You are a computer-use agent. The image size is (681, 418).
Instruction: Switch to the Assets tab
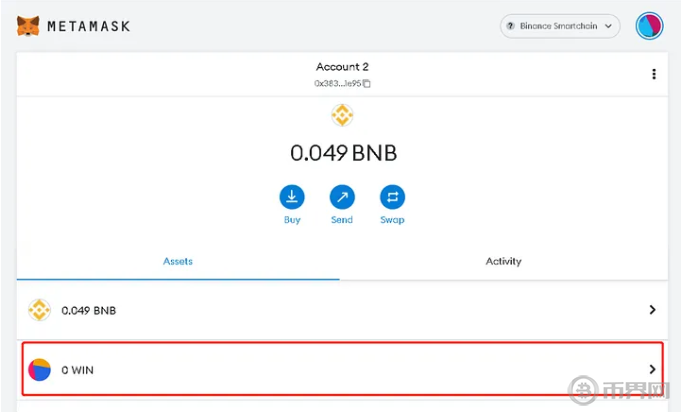pyautogui.click(x=178, y=261)
